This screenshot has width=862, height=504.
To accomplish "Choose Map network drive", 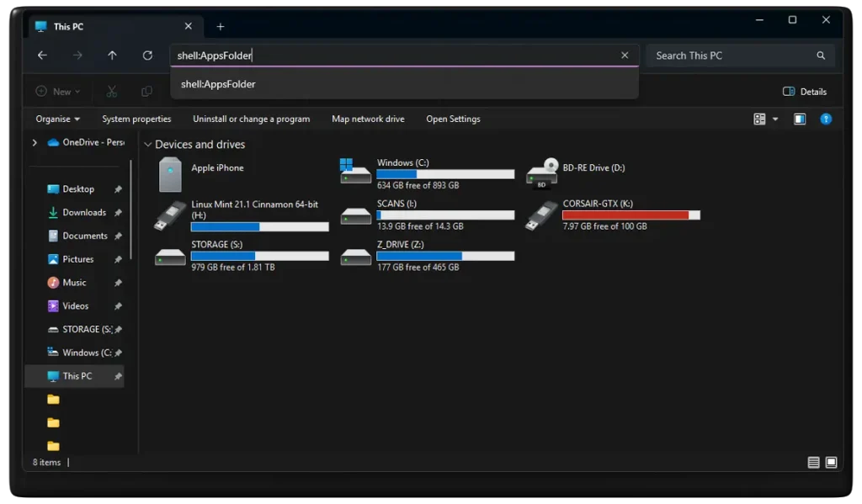I will (x=368, y=119).
